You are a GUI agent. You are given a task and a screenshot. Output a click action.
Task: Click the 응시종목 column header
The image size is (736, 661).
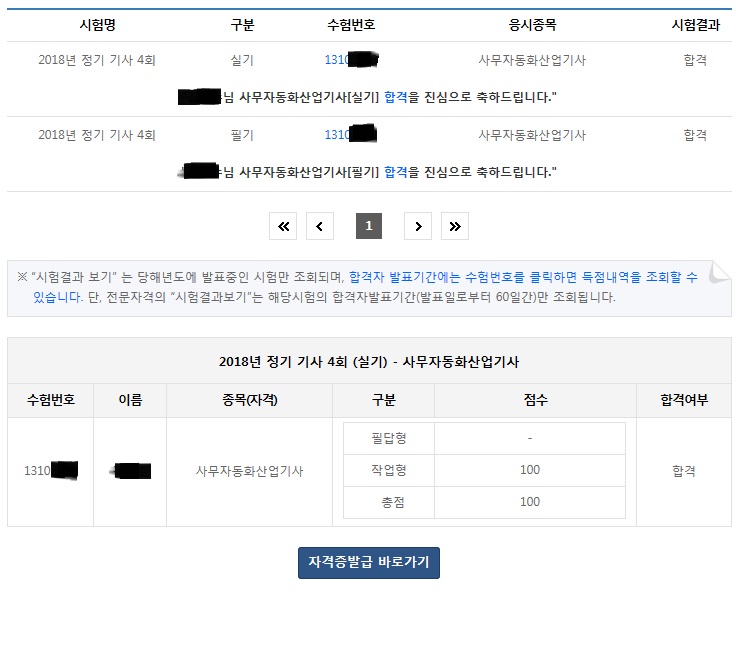point(531,25)
